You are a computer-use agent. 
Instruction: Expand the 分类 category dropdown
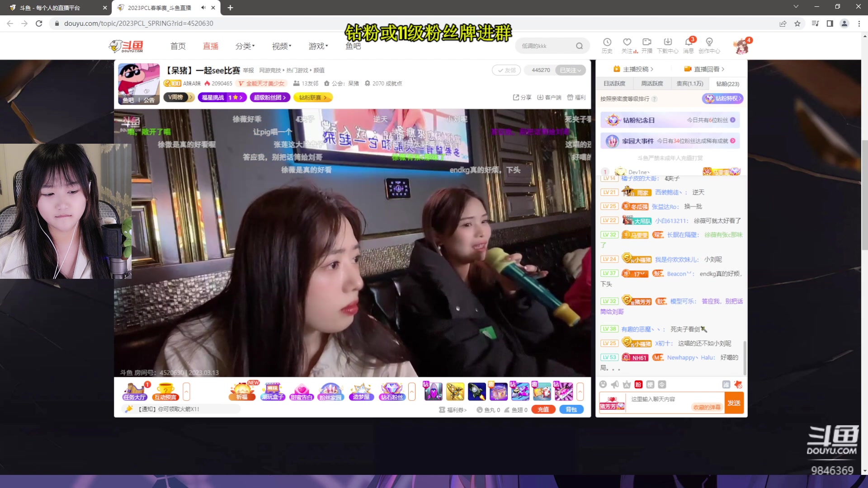point(245,46)
